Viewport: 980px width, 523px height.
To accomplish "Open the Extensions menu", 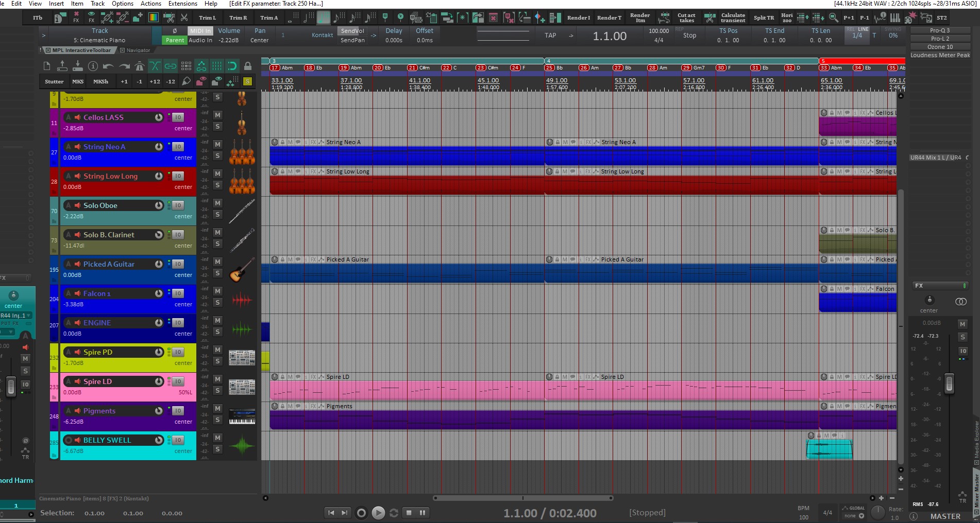I will pos(182,4).
